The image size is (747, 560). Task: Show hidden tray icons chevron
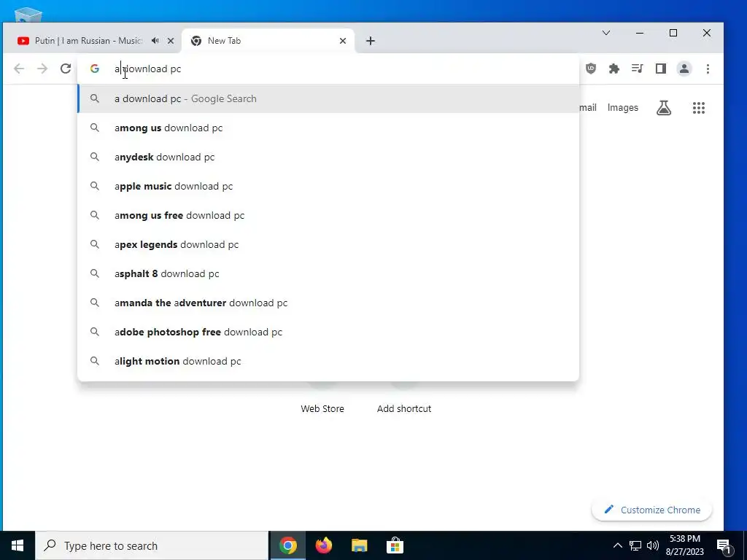(617, 545)
